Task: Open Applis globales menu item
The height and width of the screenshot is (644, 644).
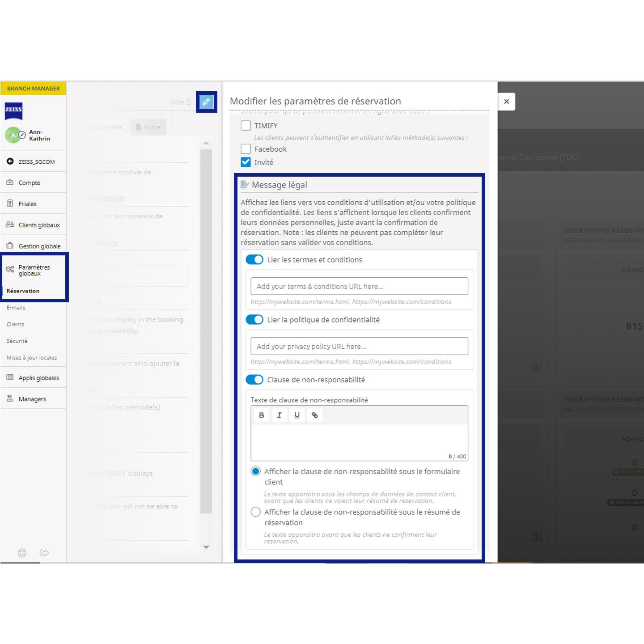Action: tap(34, 377)
